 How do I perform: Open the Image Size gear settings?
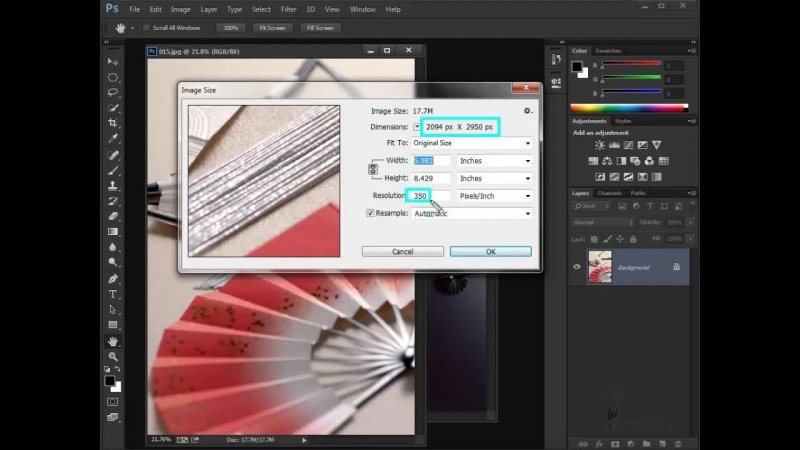tap(527, 111)
